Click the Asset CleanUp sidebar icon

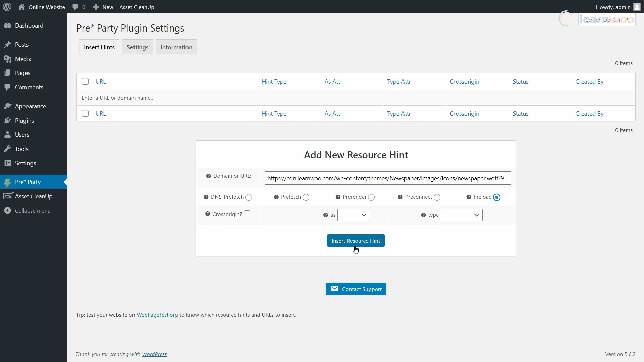(x=8, y=196)
